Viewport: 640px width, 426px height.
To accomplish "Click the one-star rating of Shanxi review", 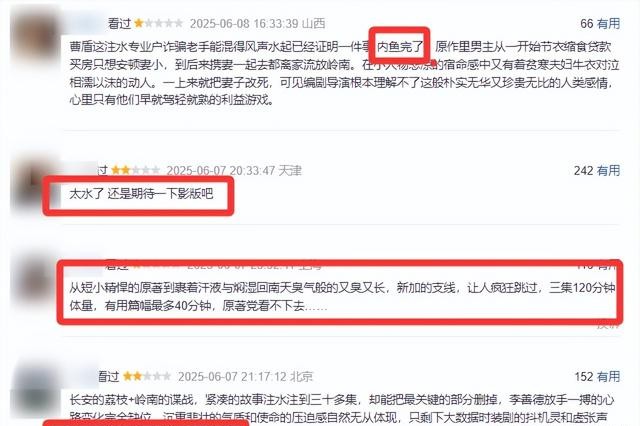I will (x=158, y=23).
